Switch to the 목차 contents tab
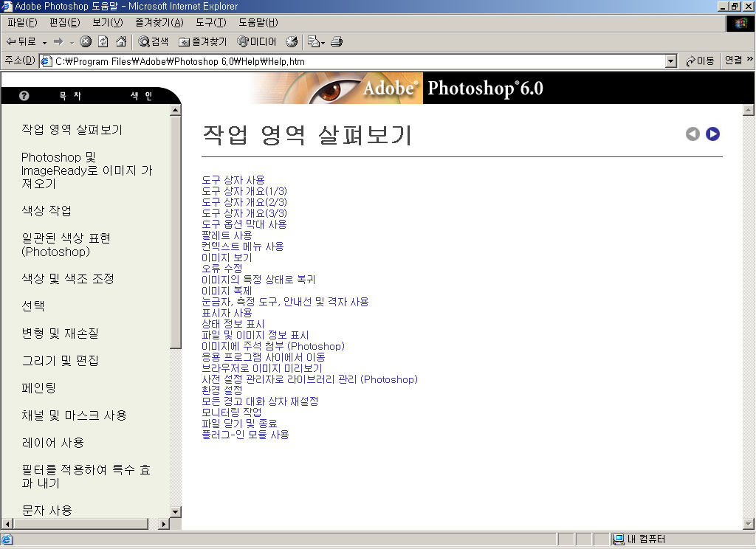This screenshot has width=756, height=549. (70, 96)
